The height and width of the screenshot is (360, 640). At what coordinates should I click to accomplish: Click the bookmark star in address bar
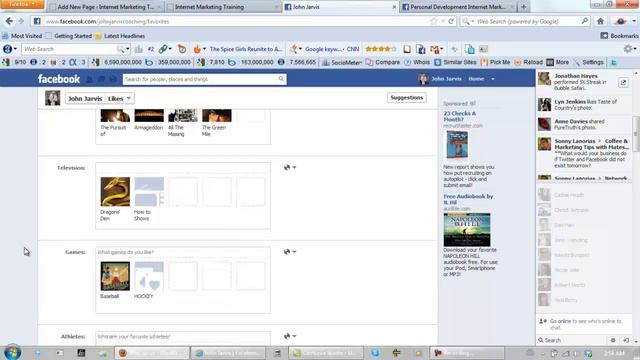tap(433, 21)
